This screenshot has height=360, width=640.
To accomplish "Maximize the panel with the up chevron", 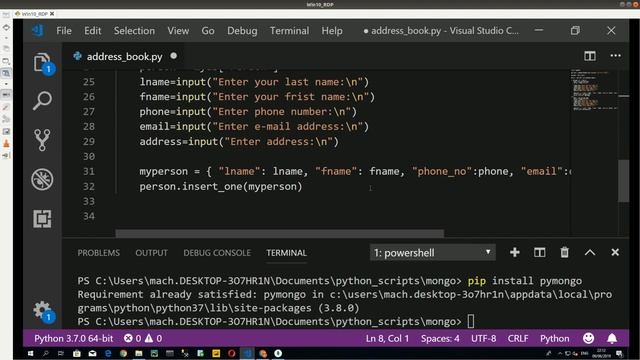I will coord(590,252).
